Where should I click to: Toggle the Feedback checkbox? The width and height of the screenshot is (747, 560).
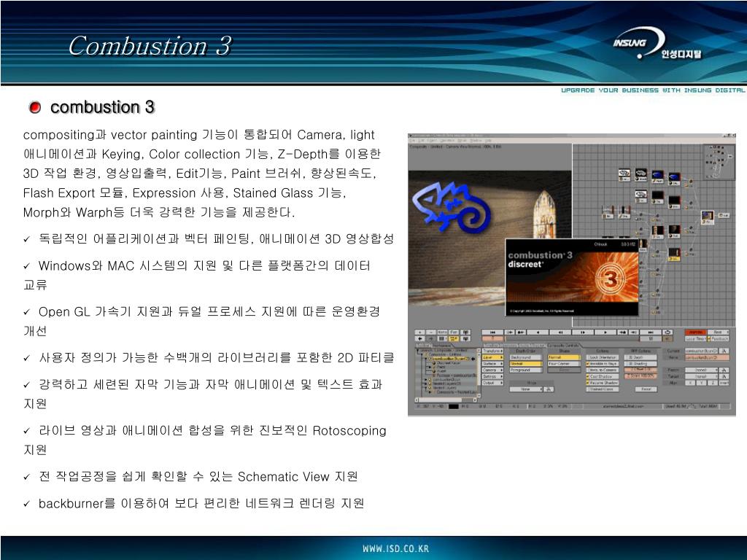pos(718,338)
